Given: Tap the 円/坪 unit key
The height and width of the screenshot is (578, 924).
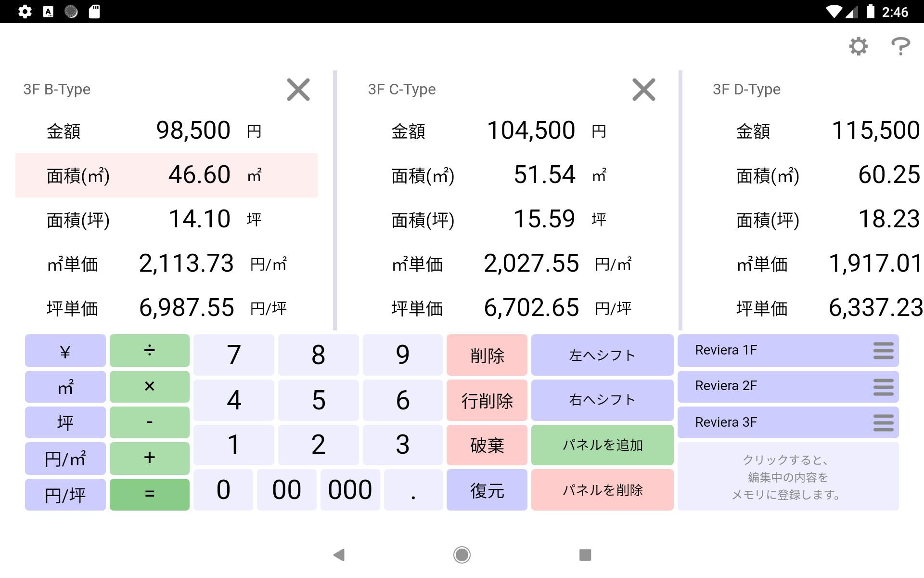Looking at the screenshot, I should tap(65, 495).
